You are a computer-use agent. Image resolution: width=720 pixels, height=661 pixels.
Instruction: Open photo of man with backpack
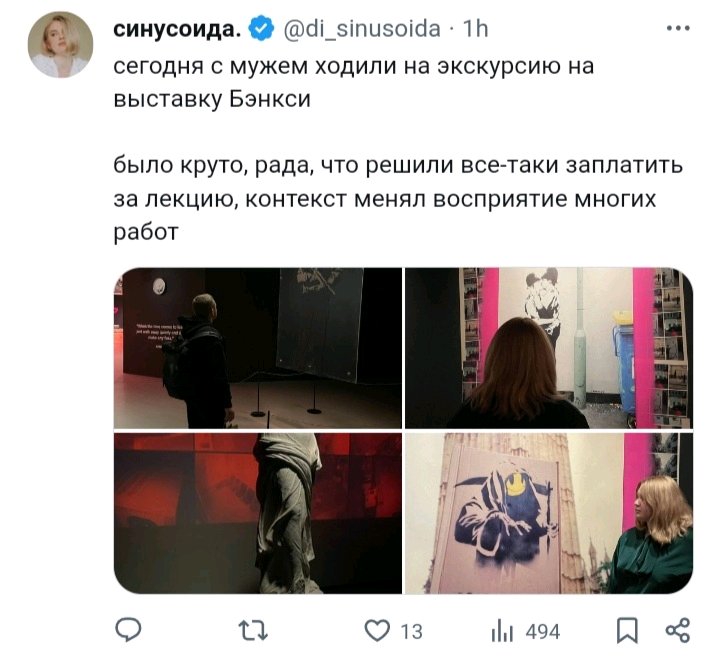pos(258,348)
